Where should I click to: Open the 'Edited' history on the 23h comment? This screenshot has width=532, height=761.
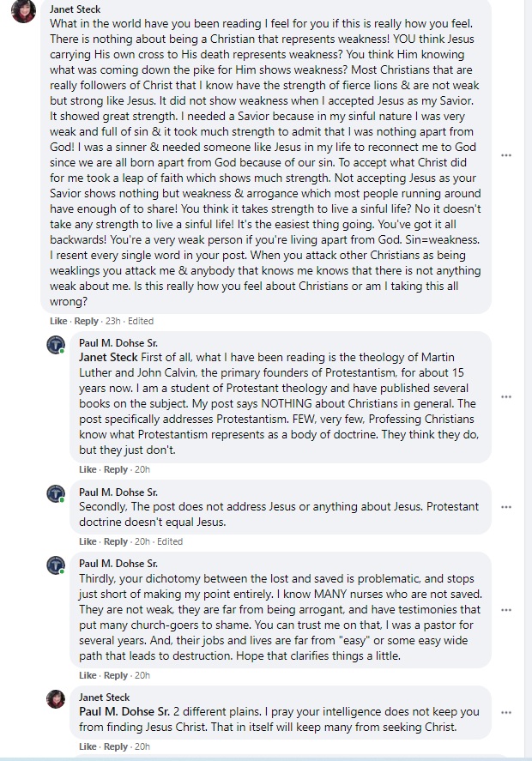coord(141,321)
